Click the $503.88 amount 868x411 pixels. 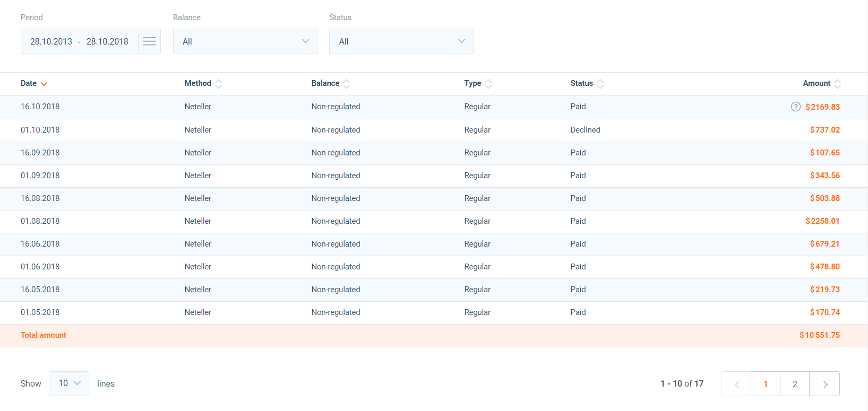(824, 198)
